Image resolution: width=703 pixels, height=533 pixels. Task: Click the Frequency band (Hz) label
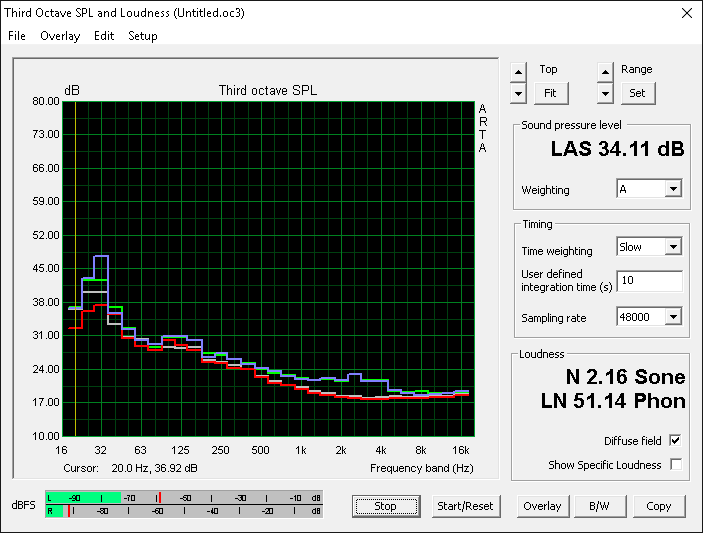(421, 468)
